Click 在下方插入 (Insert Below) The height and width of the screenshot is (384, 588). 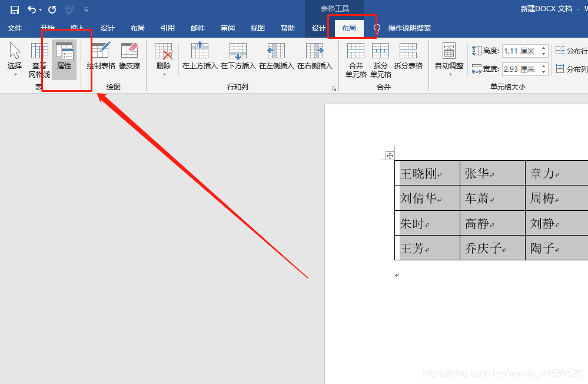coord(238,57)
